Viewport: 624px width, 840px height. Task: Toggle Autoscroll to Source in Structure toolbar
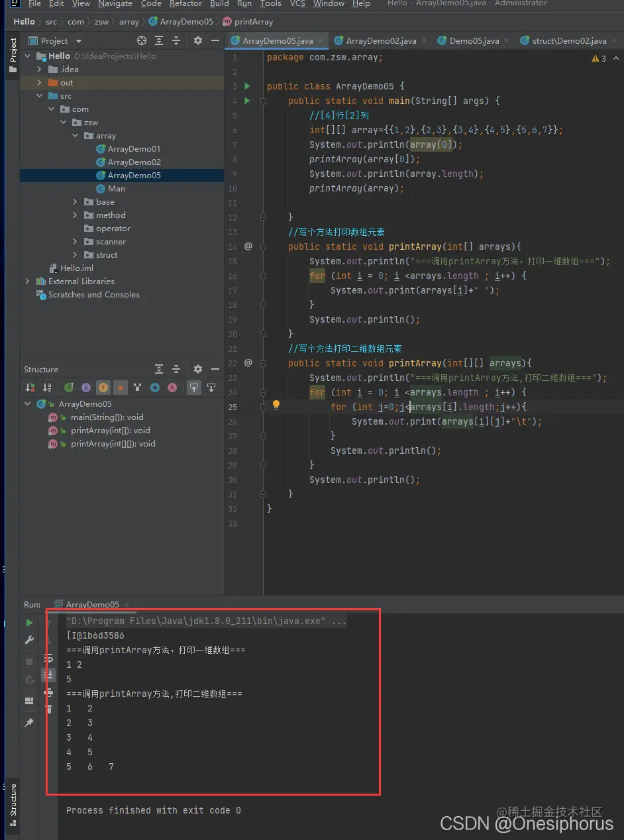click(x=194, y=388)
